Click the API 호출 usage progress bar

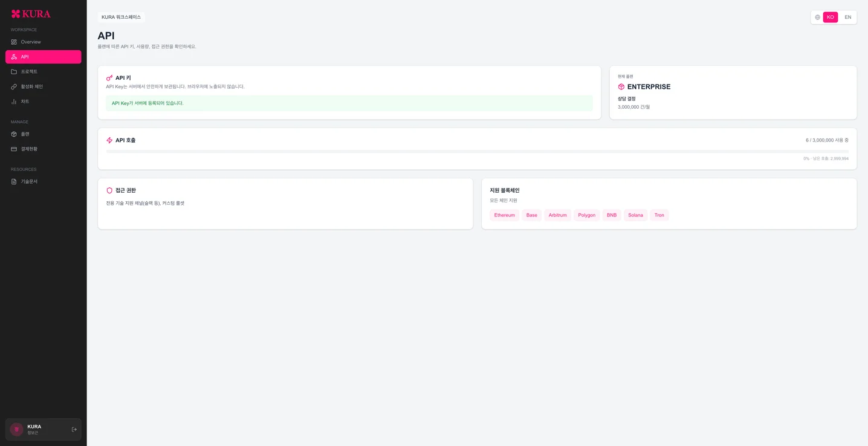[x=477, y=152]
